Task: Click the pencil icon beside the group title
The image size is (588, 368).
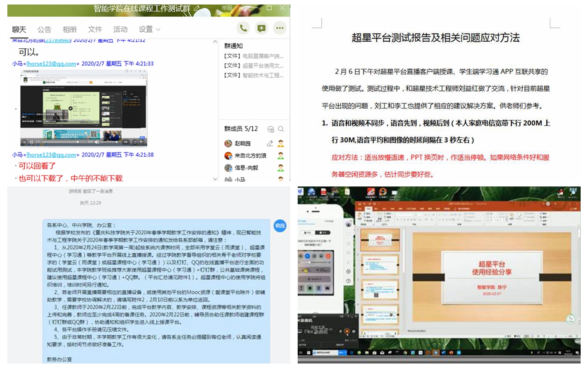Action: 197,8
